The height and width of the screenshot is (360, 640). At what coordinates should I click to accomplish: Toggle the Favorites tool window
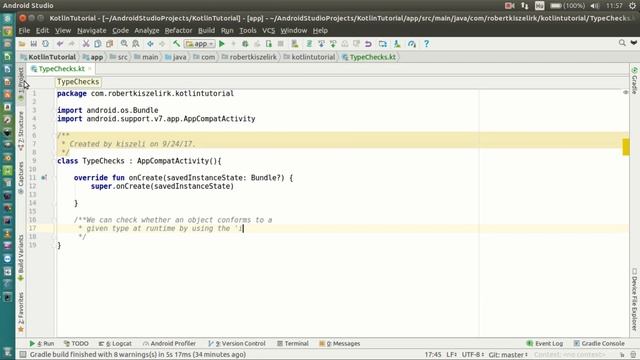[x=21, y=311]
